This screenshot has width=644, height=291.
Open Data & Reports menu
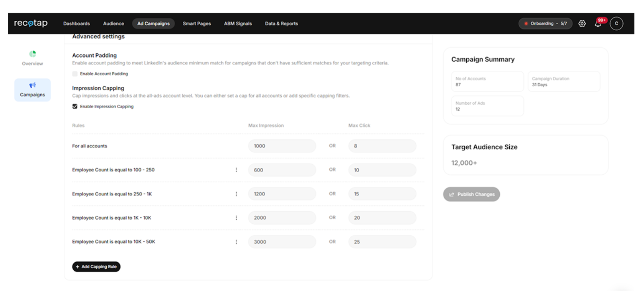click(281, 23)
